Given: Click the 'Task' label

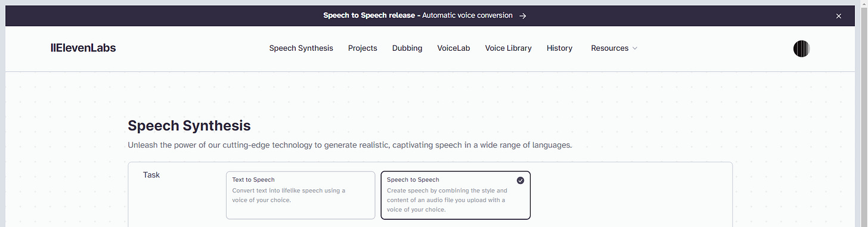Looking at the screenshot, I should (151, 175).
